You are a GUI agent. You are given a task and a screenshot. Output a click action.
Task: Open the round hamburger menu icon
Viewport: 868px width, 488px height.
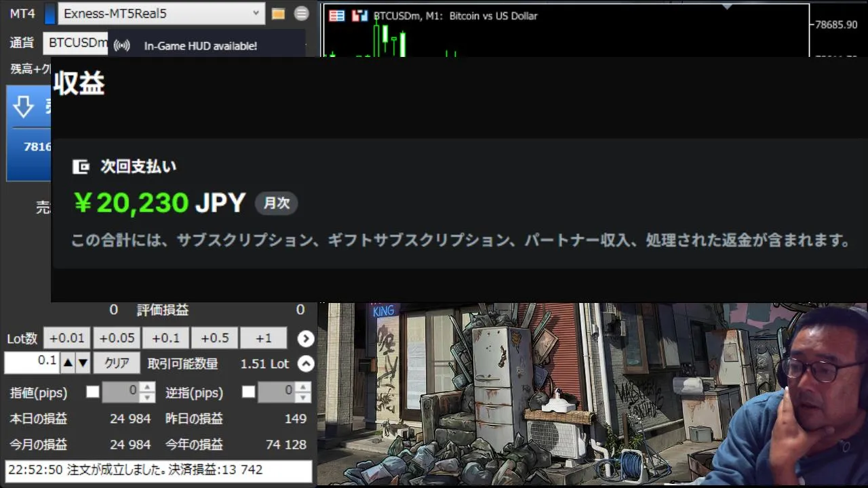click(x=302, y=14)
